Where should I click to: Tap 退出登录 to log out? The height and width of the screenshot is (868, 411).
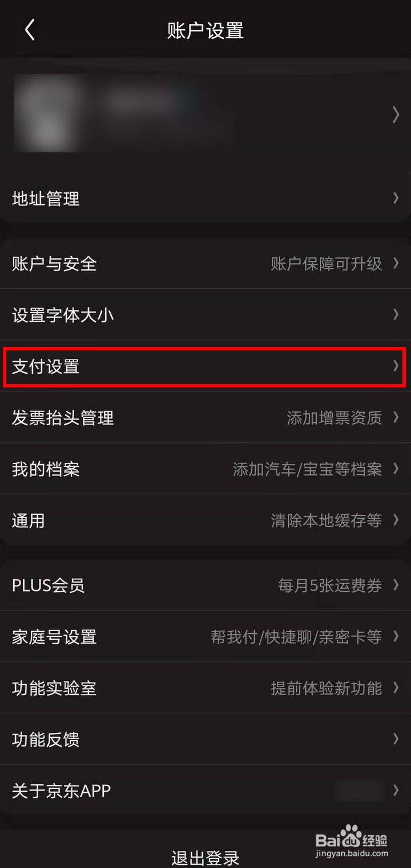pos(205,857)
